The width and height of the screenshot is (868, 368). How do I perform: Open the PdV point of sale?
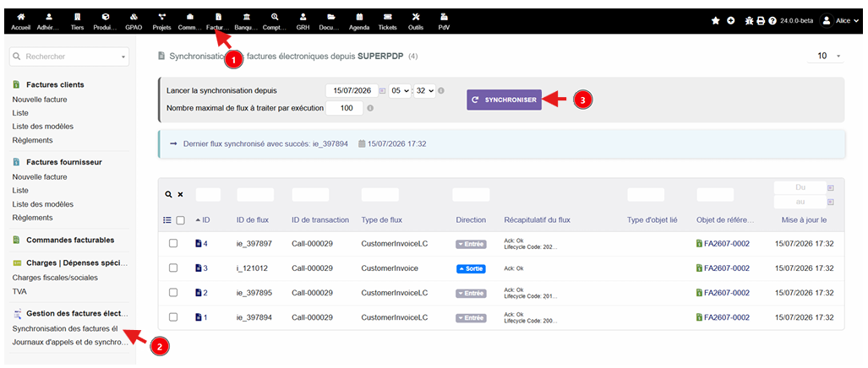tap(444, 22)
